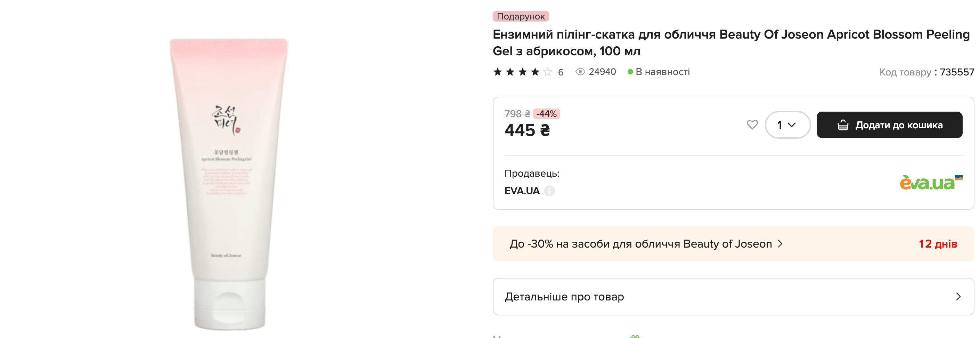Add product to wishlist with heart icon

[752, 125]
